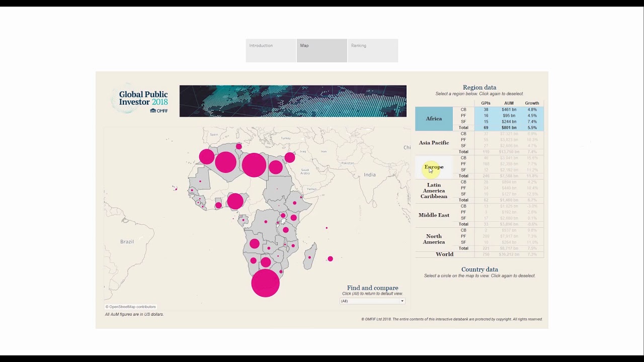The image size is (644, 362).
Task: Switch to the Map tab
Action: tap(322, 50)
